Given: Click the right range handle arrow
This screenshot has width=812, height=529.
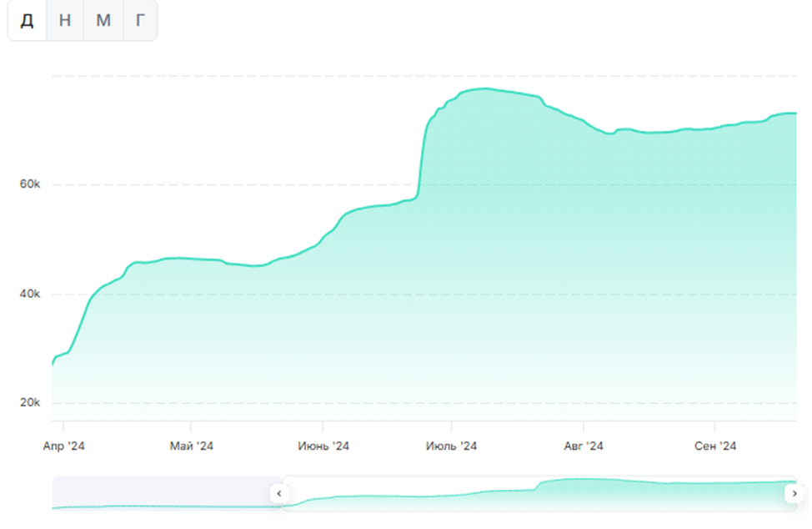Looking at the screenshot, I should 794,493.
